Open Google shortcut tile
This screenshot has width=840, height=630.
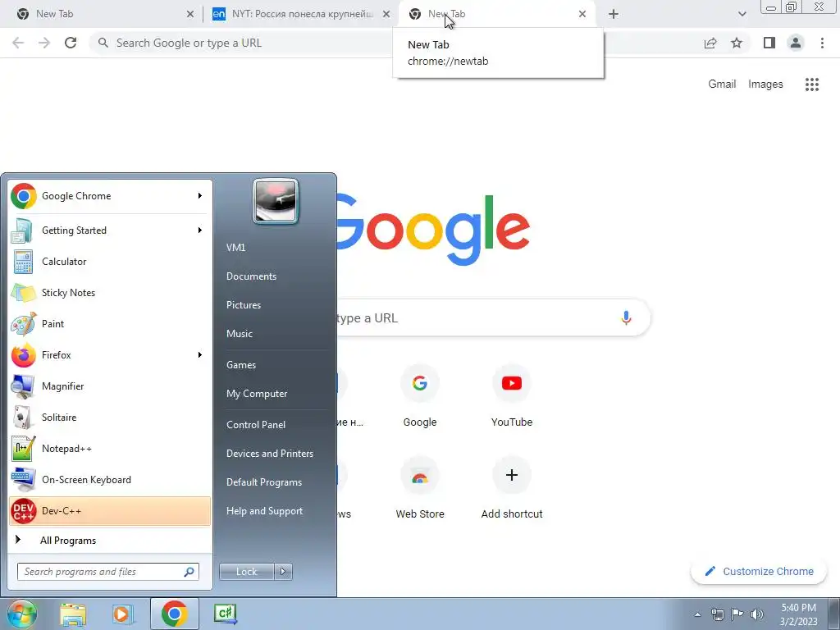click(x=420, y=396)
